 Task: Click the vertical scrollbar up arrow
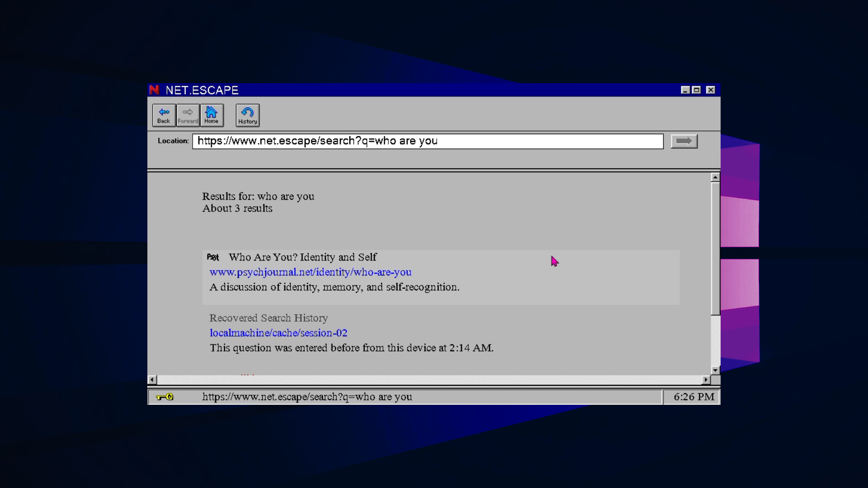click(x=715, y=178)
